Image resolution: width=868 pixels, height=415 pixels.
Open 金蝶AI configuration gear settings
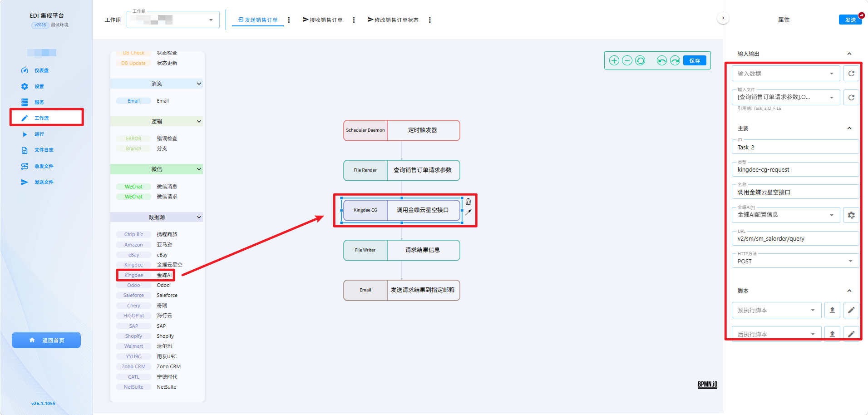(x=851, y=215)
